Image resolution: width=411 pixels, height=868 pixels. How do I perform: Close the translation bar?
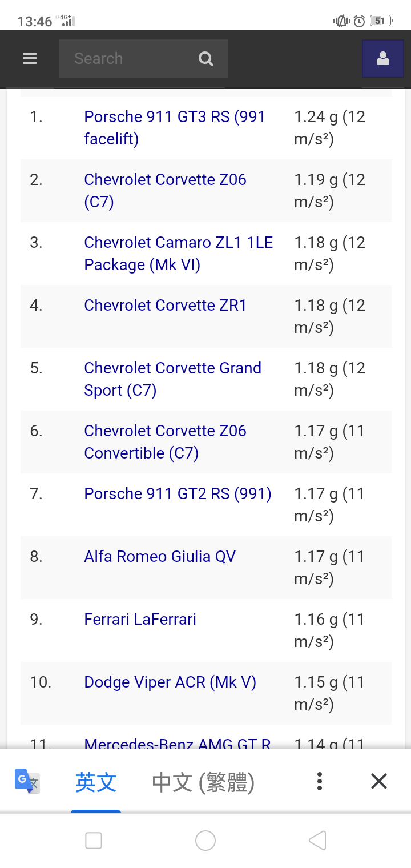pos(379,781)
